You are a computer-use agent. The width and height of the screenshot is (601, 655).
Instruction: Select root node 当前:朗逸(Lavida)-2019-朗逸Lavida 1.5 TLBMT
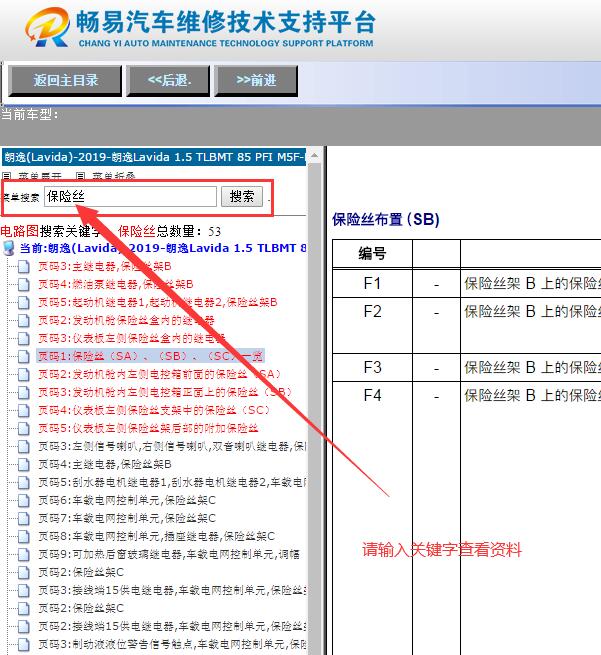coord(163,248)
